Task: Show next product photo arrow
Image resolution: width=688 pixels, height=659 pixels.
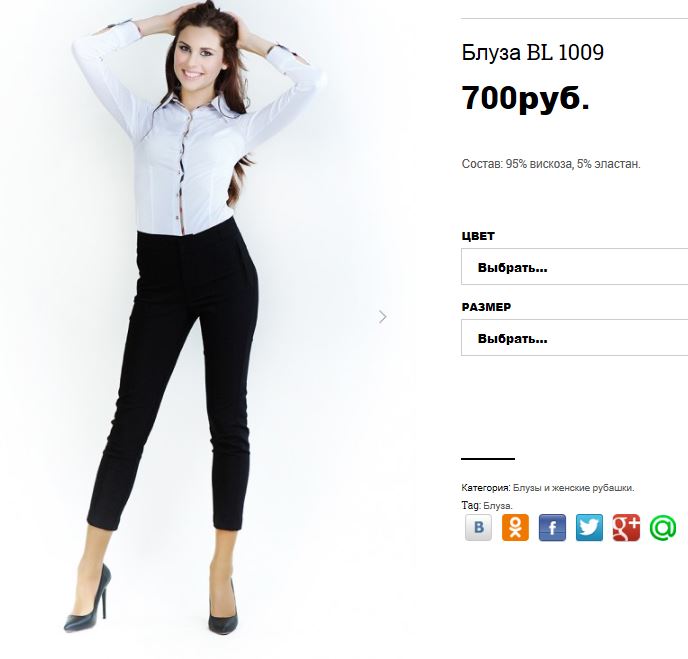Action: click(383, 317)
